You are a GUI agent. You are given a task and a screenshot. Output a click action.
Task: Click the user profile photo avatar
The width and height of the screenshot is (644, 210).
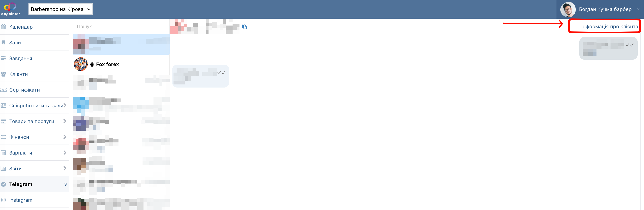pyautogui.click(x=568, y=9)
